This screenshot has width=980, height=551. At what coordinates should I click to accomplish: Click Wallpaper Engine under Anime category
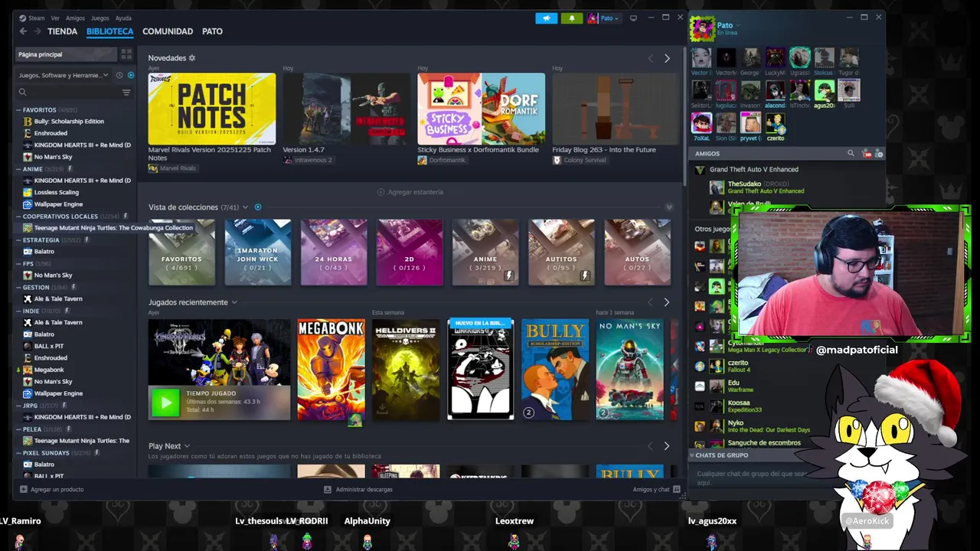(58, 204)
